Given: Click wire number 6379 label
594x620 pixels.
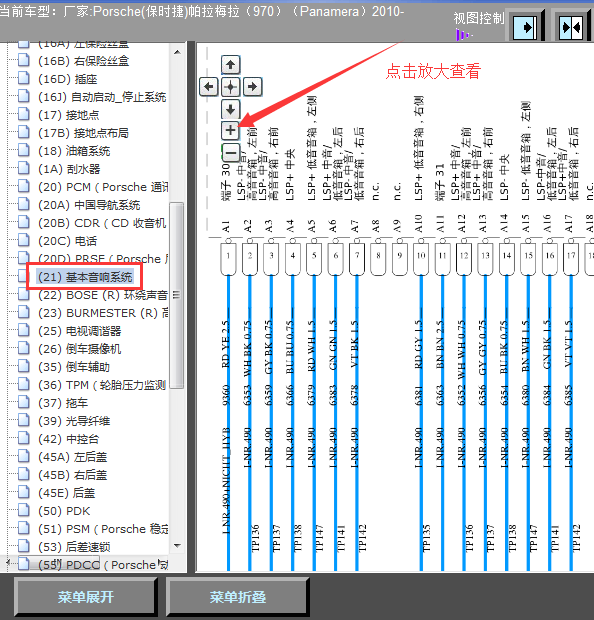Looking at the screenshot, I should (311, 395).
